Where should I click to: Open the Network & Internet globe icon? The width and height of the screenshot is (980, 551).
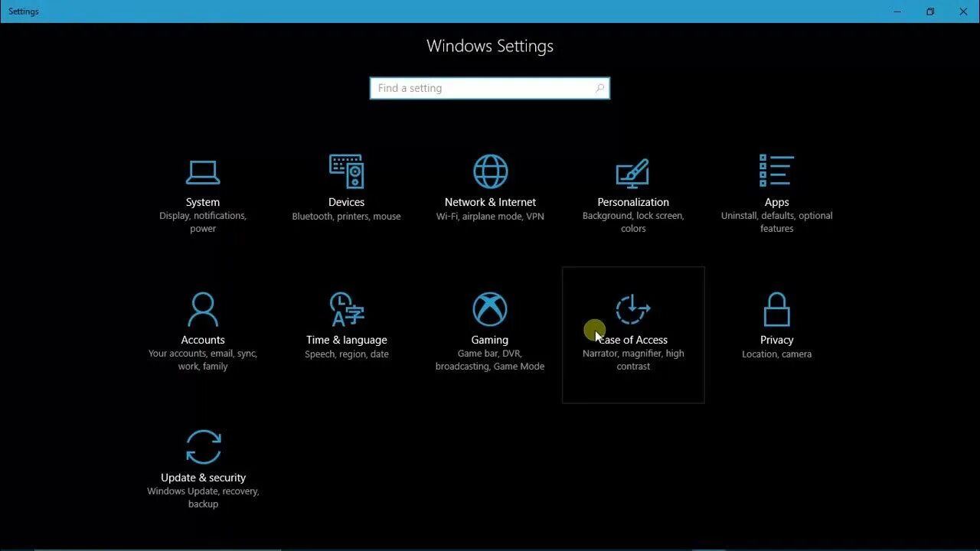click(x=490, y=171)
